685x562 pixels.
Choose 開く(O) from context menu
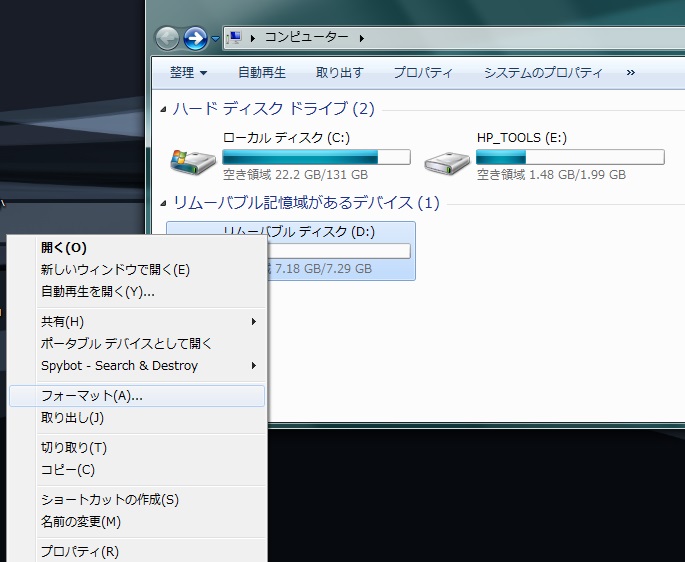pos(137,248)
